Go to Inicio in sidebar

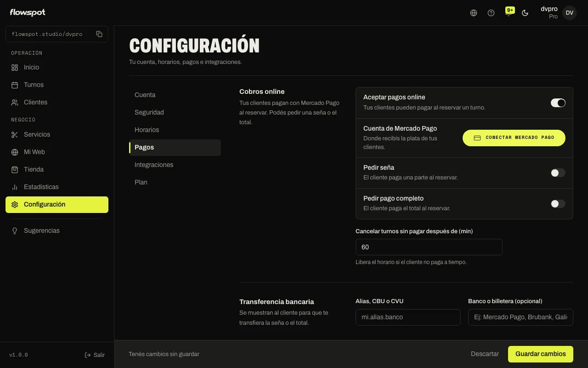(x=57, y=67)
